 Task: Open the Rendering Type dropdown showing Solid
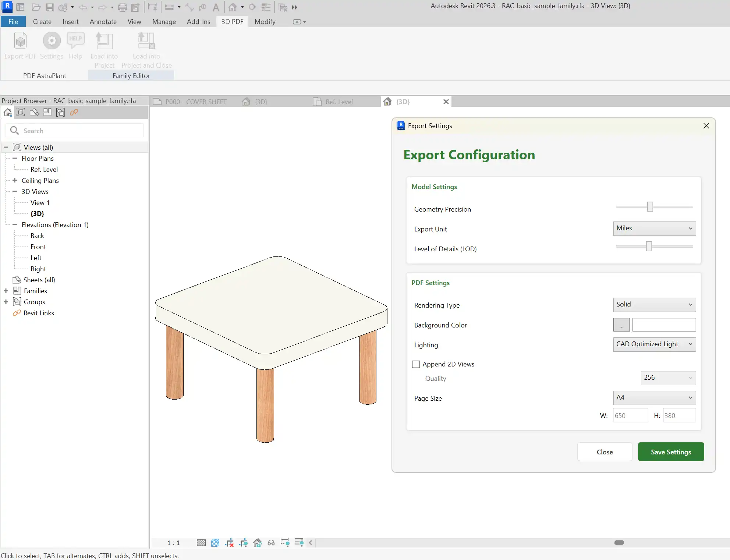(654, 305)
